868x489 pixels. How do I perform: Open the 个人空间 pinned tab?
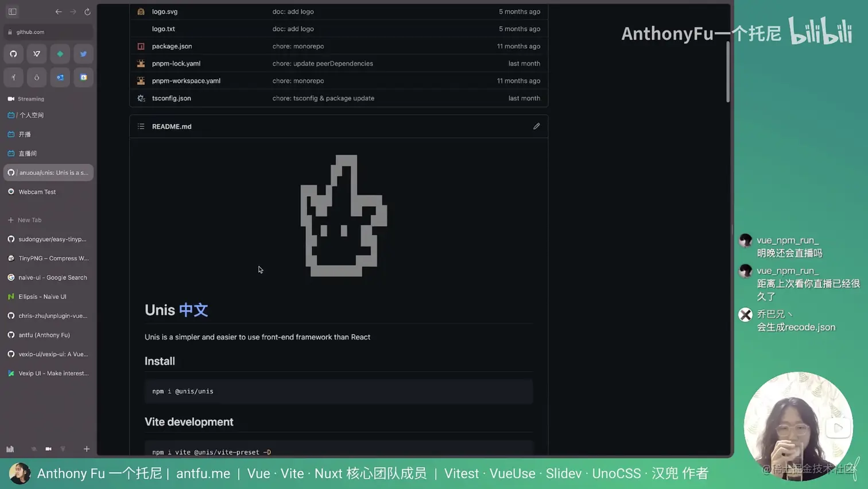click(49, 115)
